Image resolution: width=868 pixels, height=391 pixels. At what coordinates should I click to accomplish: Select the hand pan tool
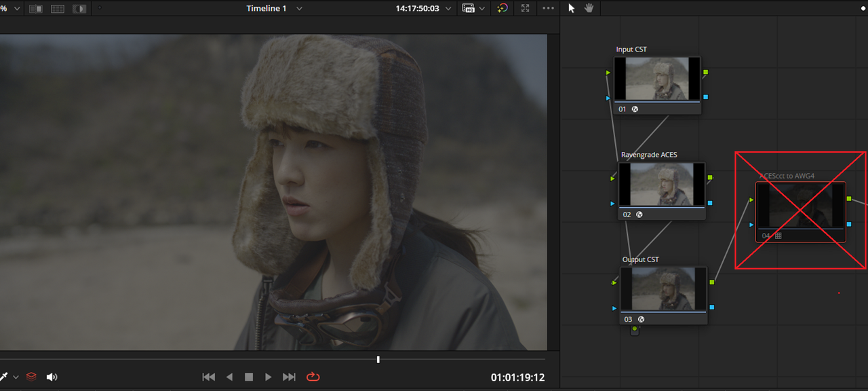(x=589, y=8)
